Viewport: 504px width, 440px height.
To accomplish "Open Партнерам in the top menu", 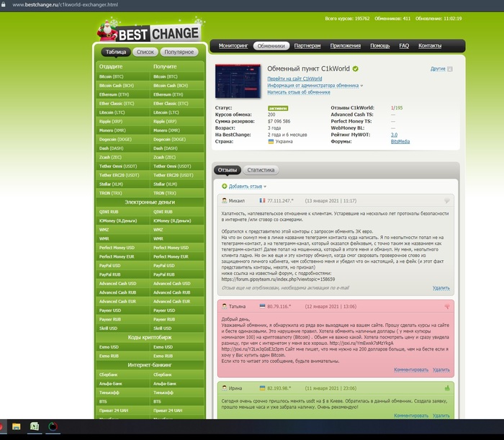I will click(307, 45).
